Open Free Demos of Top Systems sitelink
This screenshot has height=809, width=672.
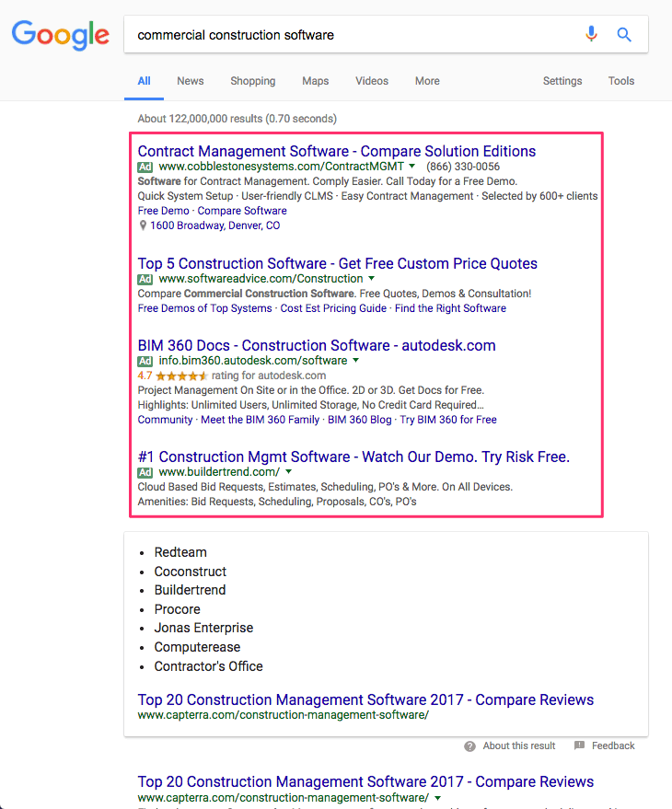205,308
